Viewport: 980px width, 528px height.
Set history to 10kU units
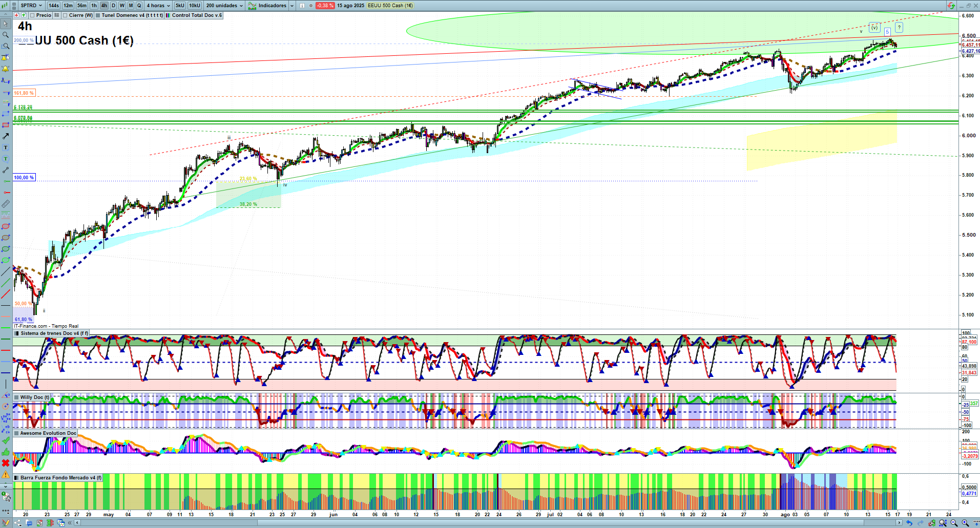pyautogui.click(x=195, y=6)
